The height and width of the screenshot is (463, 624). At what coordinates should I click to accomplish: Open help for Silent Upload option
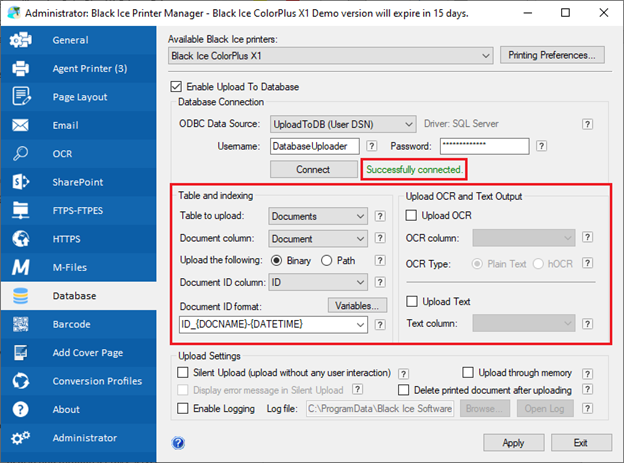[404, 374]
